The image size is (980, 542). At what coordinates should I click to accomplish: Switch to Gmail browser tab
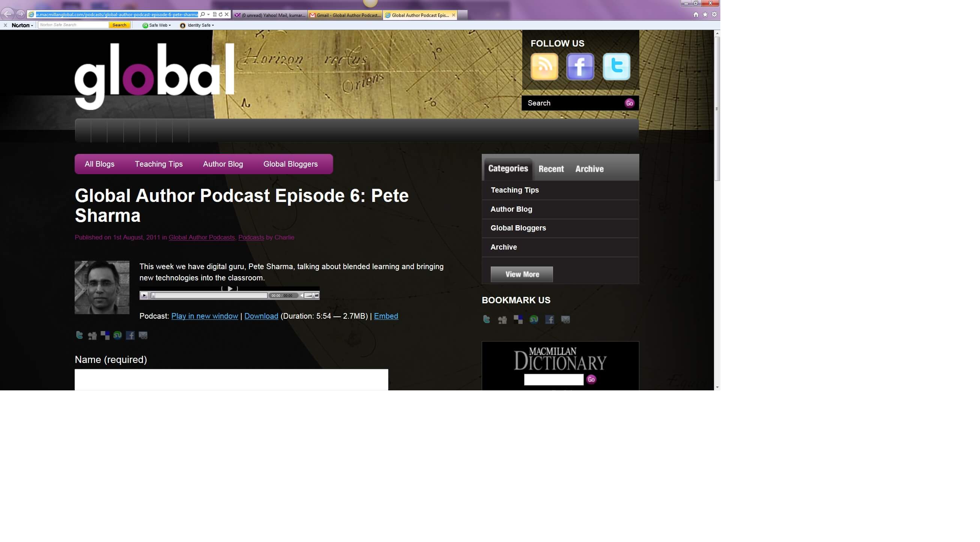pos(346,15)
